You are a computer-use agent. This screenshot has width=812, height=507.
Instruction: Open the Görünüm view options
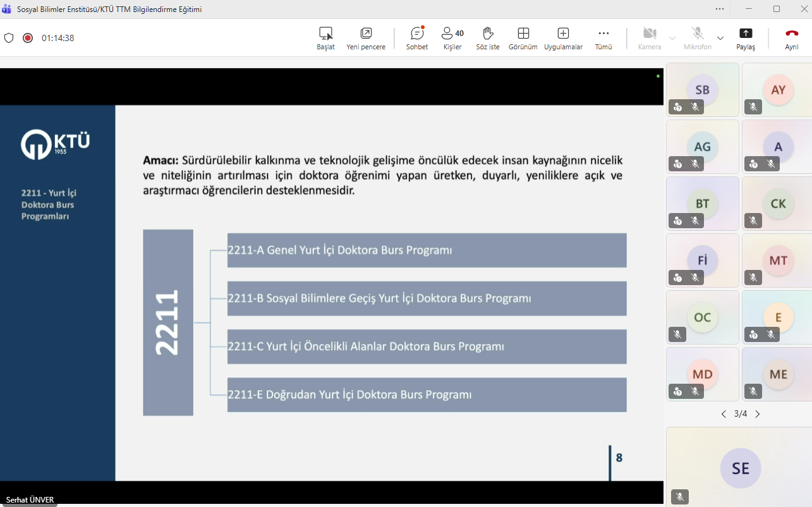[523, 38]
